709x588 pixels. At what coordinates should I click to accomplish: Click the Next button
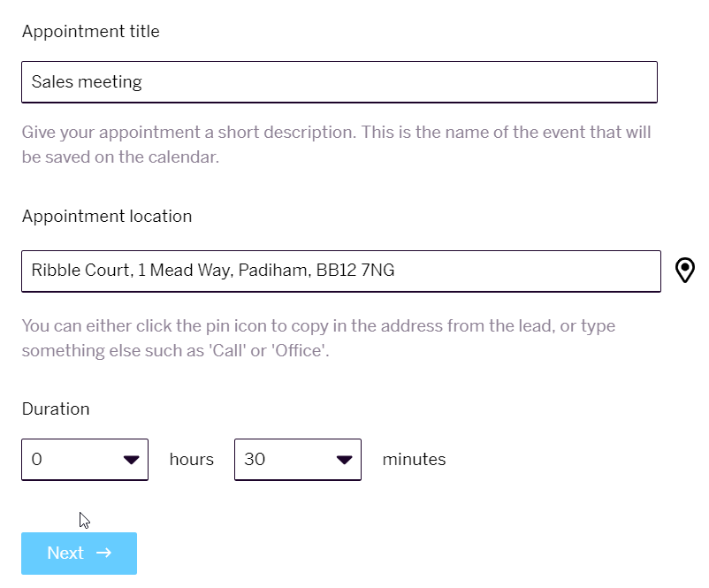click(x=80, y=554)
